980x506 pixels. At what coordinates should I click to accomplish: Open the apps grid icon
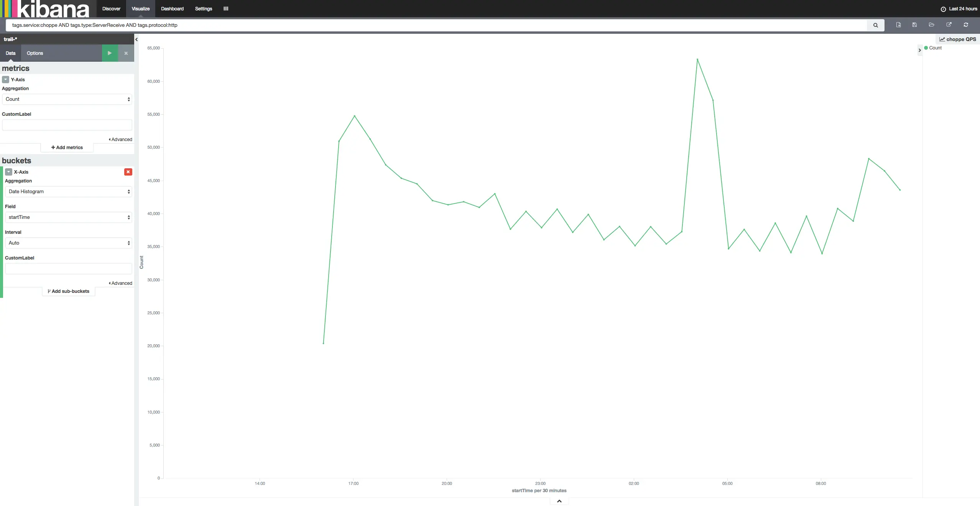(226, 8)
